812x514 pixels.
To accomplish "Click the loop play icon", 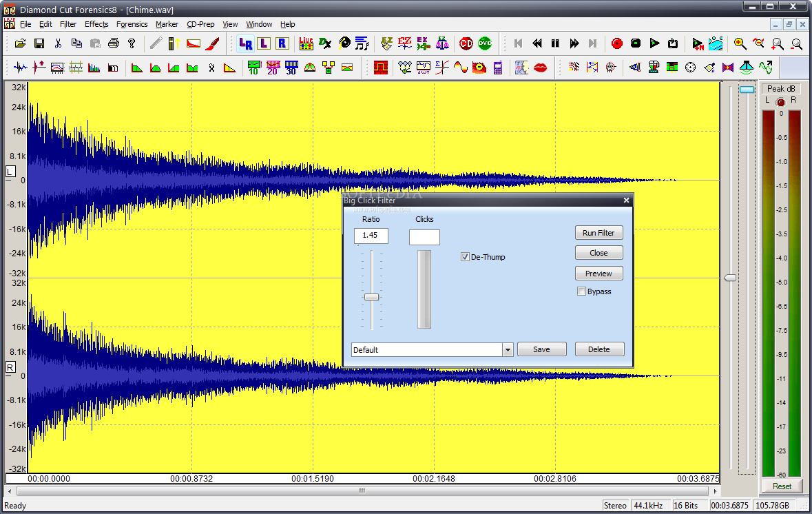I will [x=673, y=43].
